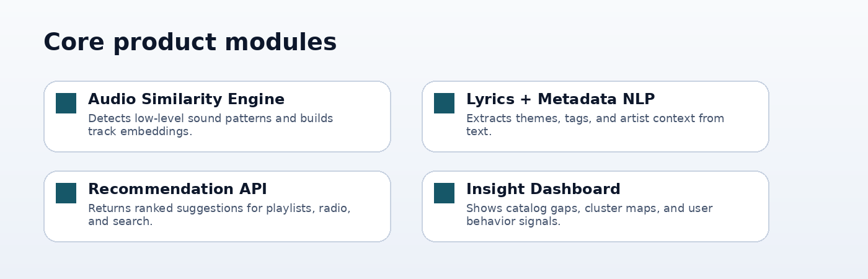Viewport: 868px width, 279px height.
Task: Click the "Returns ranked suggestions for playlists" line
Action: click(219, 208)
